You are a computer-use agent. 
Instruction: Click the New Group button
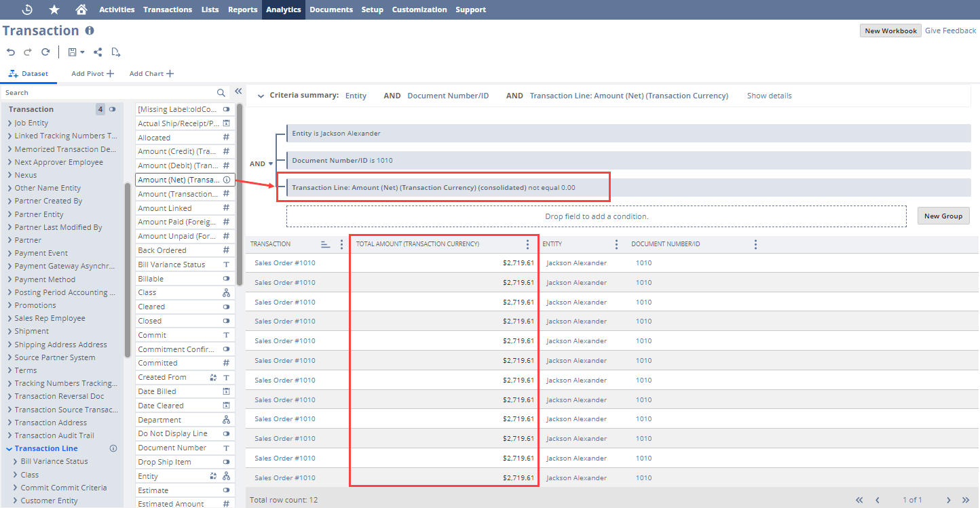[943, 216]
